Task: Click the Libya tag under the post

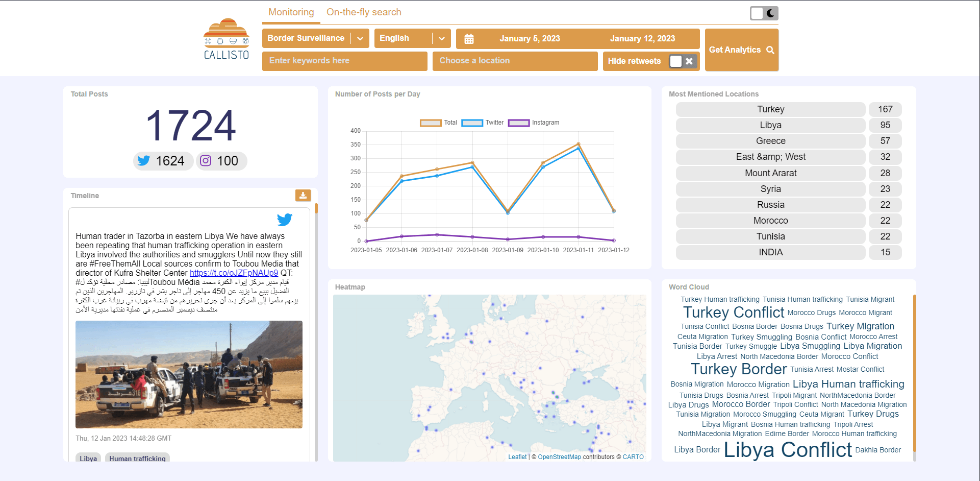Action: [88, 458]
